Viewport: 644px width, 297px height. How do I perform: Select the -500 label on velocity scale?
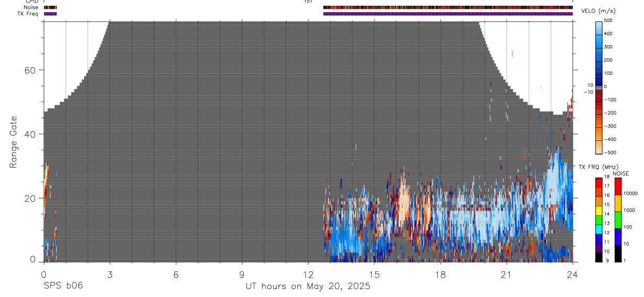[x=610, y=152]
